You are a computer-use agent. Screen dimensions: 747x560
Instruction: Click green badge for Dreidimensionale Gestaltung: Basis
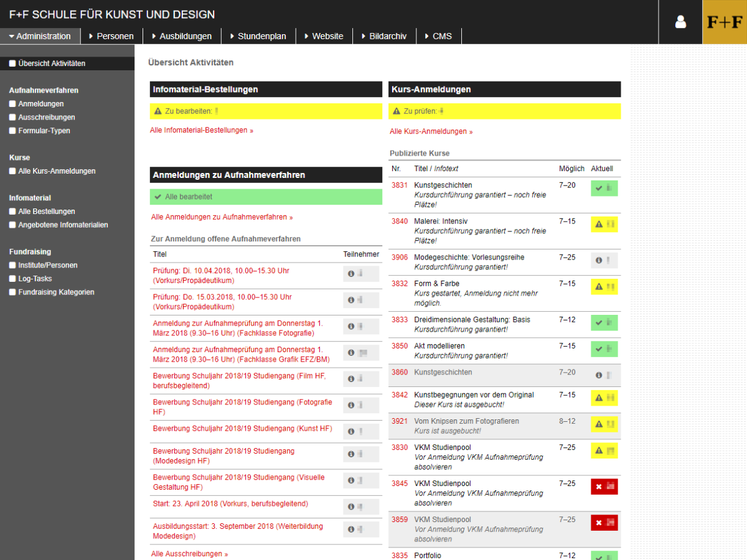(604, 322)
